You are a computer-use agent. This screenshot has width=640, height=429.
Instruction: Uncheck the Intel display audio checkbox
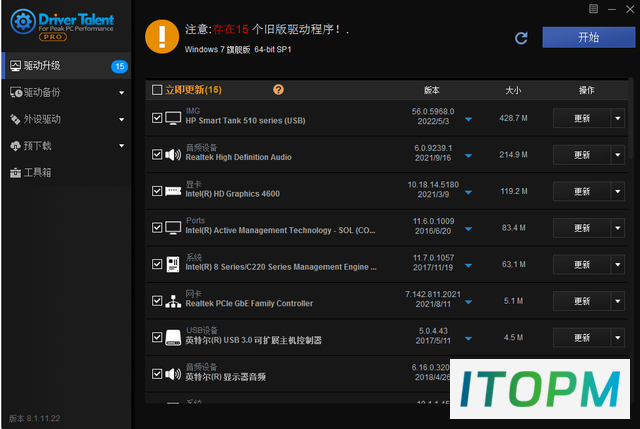coord(157,374)
